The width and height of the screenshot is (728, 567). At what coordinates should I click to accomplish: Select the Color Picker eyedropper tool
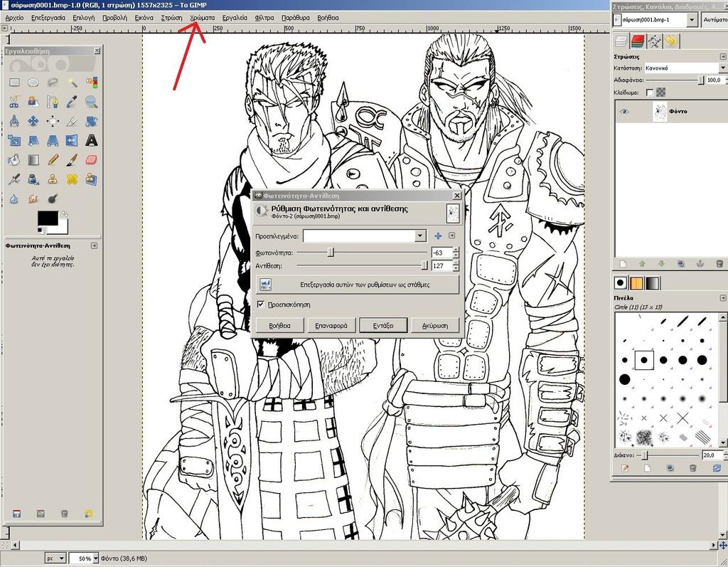pyautogui.click(x=72, y=102)
